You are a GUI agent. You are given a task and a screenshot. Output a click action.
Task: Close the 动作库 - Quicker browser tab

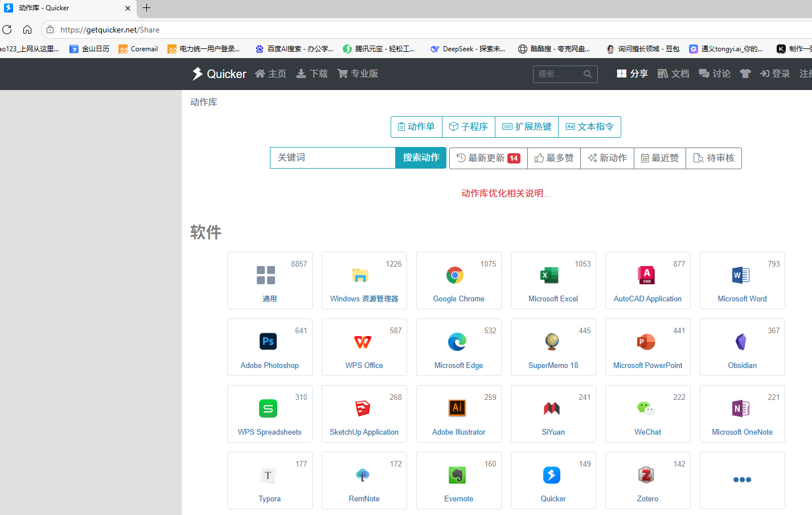click(x=128, y=8)
